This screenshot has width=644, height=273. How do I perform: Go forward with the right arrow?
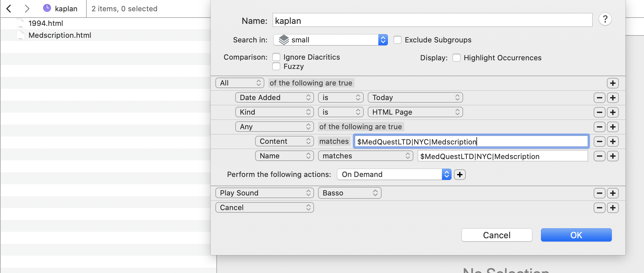(27, 9)
